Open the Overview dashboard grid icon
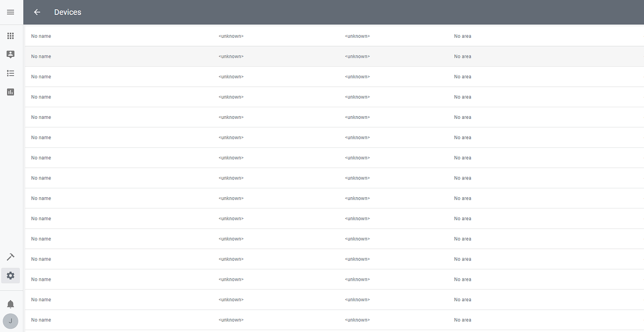Screen dimensions: 644x332 [x=10, y=36]
